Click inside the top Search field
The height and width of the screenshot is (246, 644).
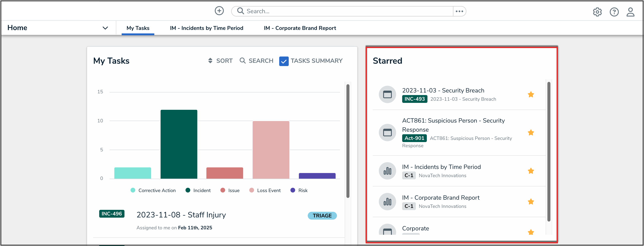[x=345, y=11]
